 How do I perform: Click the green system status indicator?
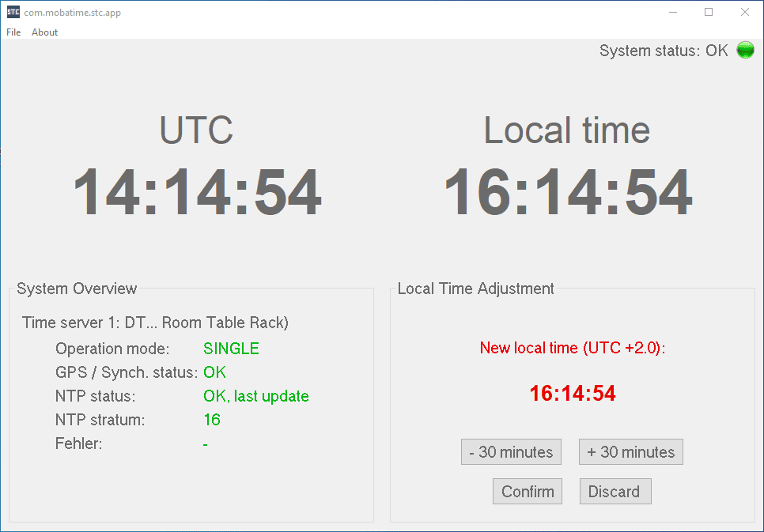745,50
